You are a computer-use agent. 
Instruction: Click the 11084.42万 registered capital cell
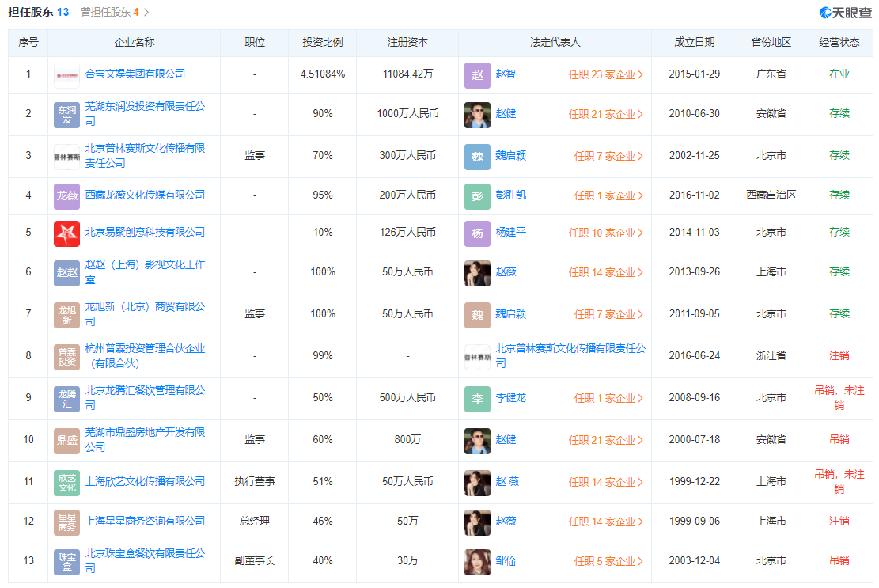pyautogui.click(x=407, y=74)
